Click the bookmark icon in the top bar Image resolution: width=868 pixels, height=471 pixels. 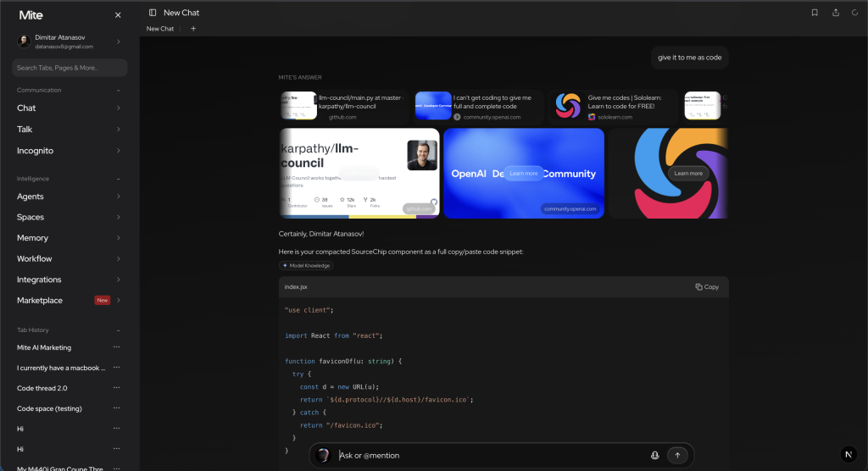(x=815, y=13)
